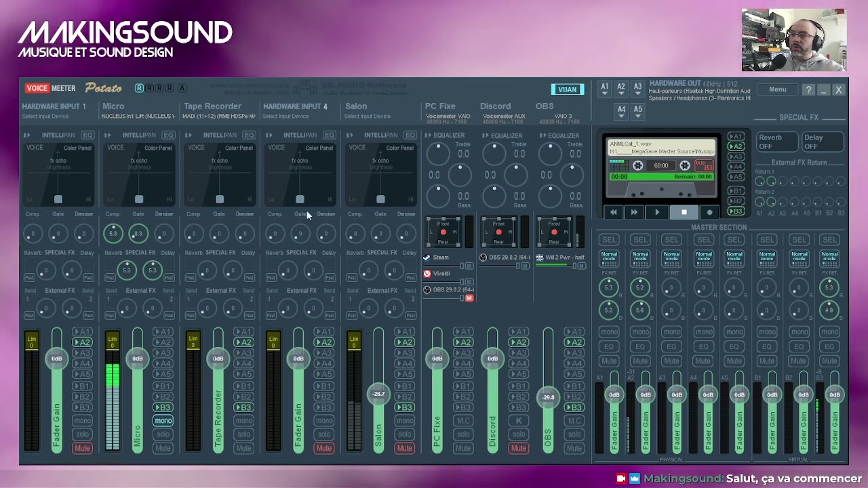Start recording with the cassette record button
868x488 pixels.
pyautogui.click(x=710, y=212)
